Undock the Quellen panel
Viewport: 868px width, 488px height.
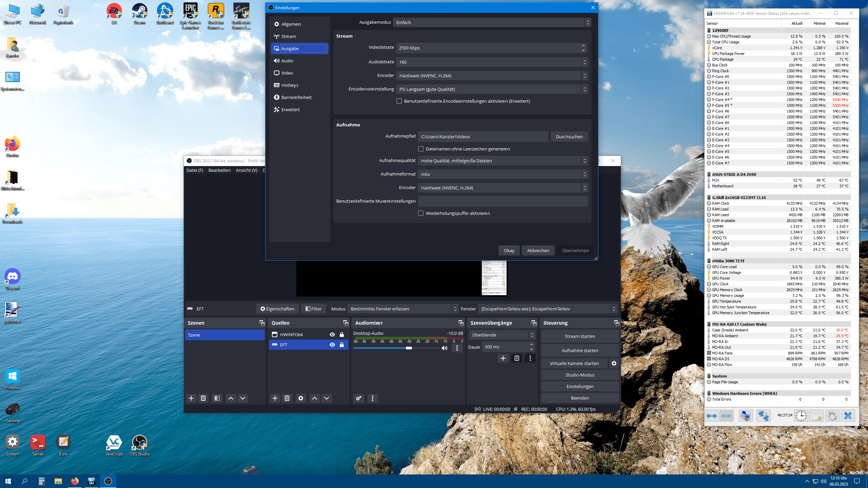click(346, 323)
